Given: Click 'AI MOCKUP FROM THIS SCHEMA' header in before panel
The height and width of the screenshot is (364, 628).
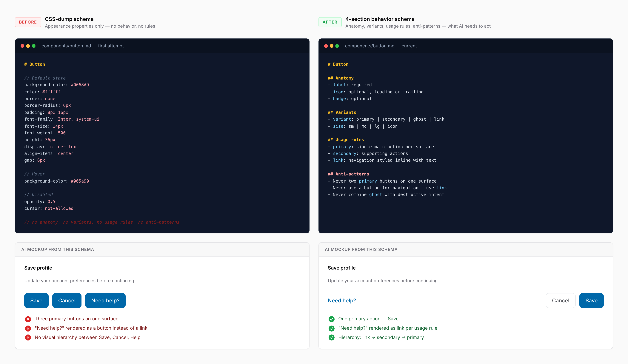Looking at the screenshot, I should [58, 249].
